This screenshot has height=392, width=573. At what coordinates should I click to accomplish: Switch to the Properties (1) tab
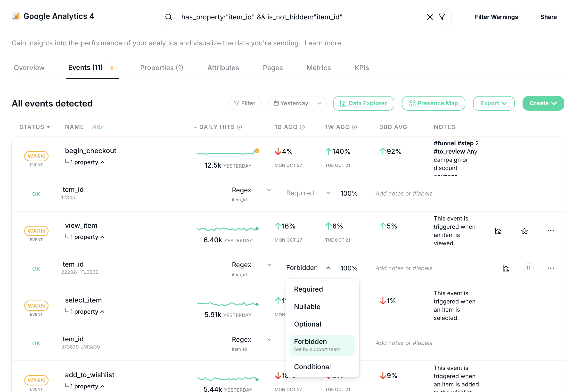162,67
